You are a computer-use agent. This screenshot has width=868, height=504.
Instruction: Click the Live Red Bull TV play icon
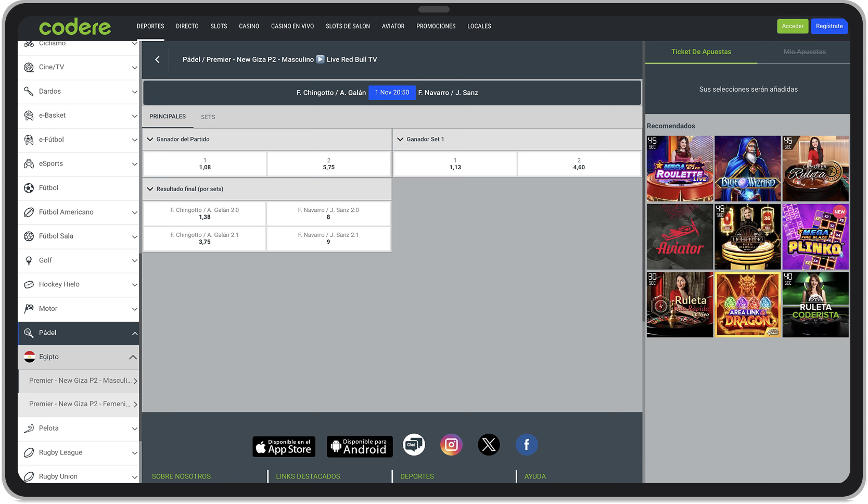tap(321, 59)
